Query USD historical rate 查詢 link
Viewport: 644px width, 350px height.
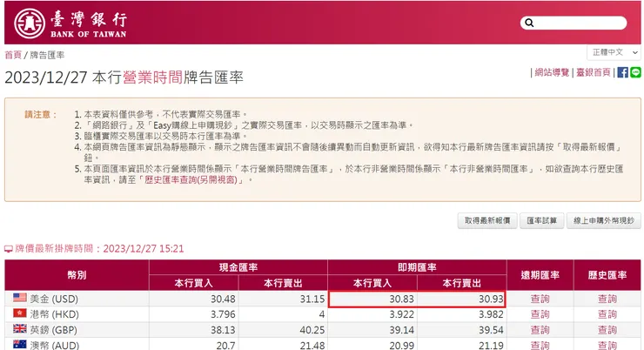point(607,299)
